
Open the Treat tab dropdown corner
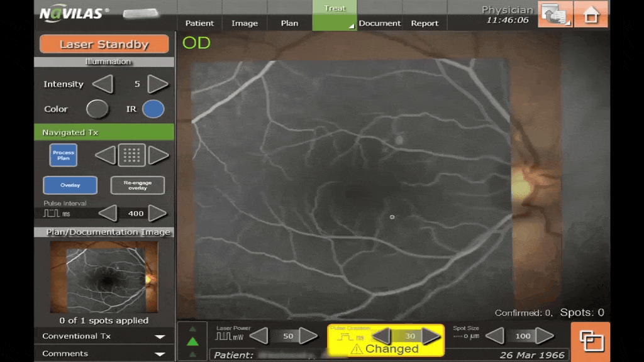pyautogui.click(x=351, y=26)
